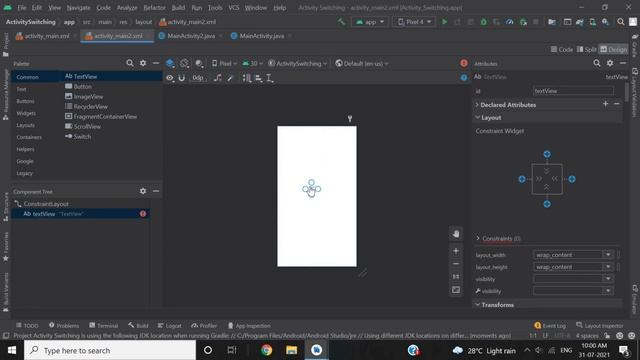Select ConstraintLayout in Component Tree
Image resolution: width=640 pixels, height=360 pixels.
(46, 203)
